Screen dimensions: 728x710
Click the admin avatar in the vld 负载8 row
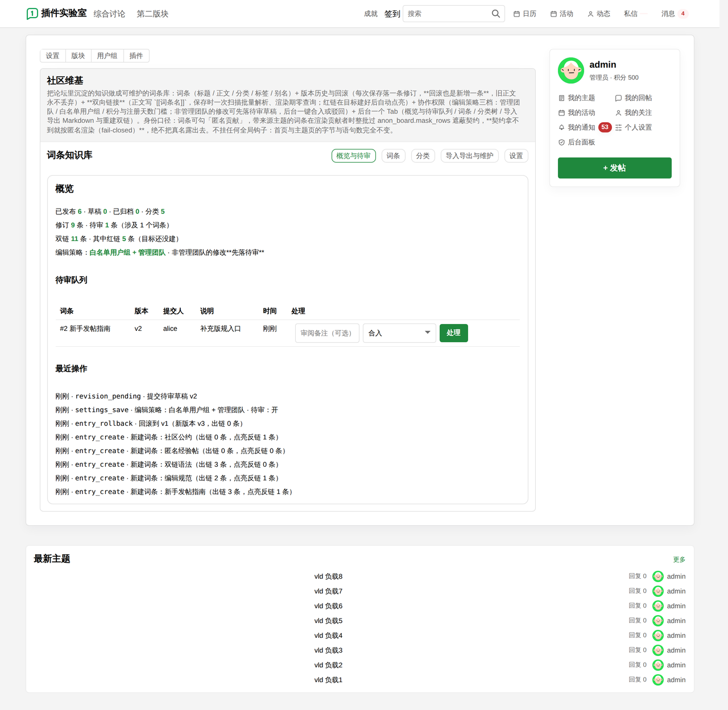658,576
